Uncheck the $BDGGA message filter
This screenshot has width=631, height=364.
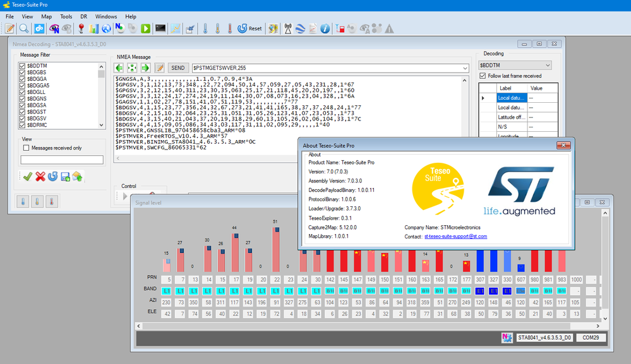23,79
